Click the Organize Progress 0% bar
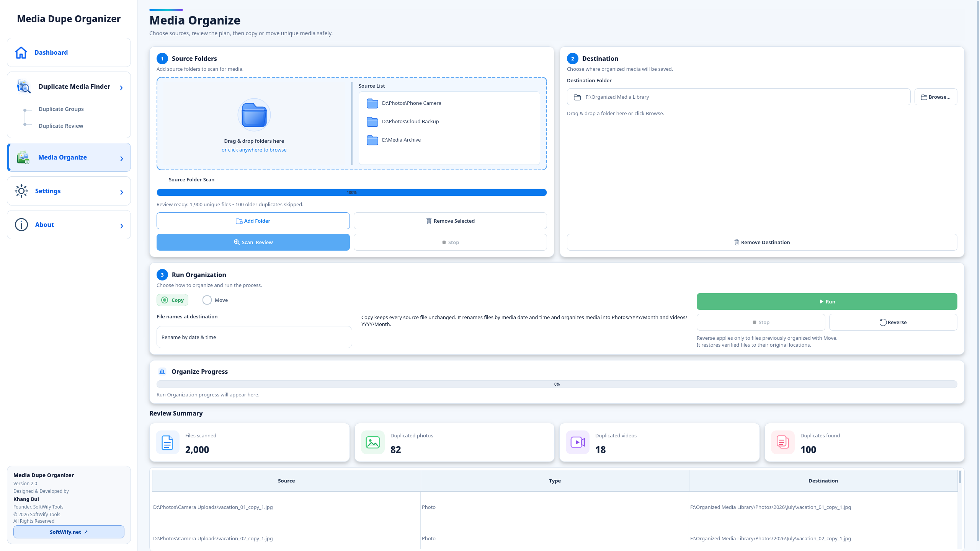This screenshot has width=980, height=551. coord(557,384)
